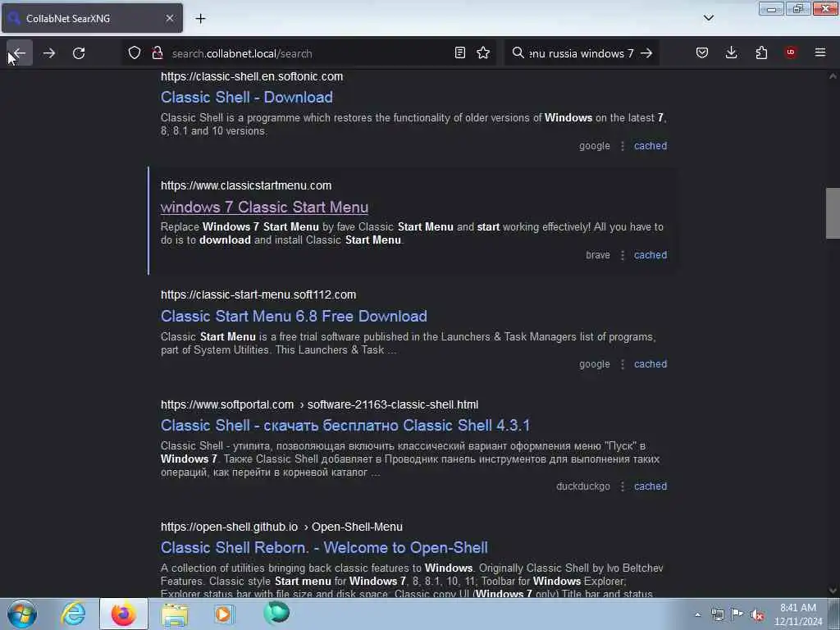Image resolution: width=840 pixels, height=630 pixels.
Task: Open the green round app in the taskbar
Action: pos(276,613)
